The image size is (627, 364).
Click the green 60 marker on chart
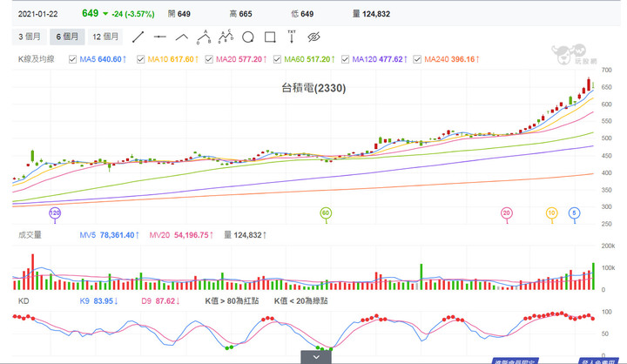[x=326, y=213]
